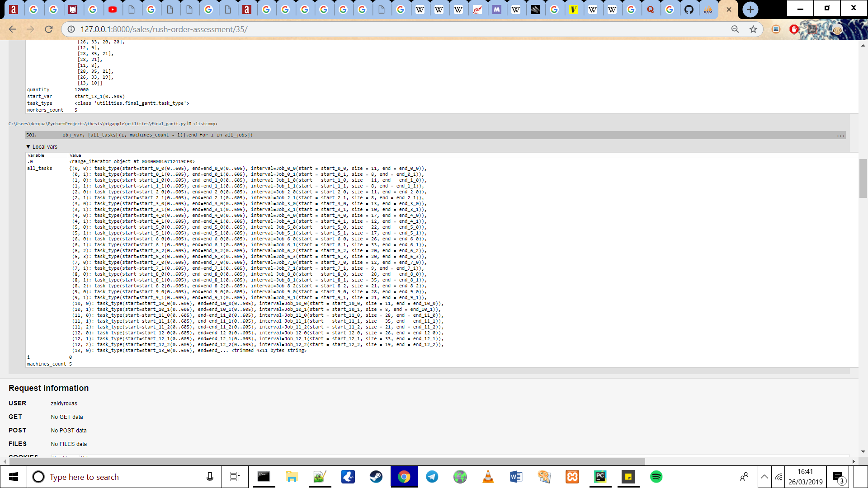Switch to the phpMyAdmin tab
Image resolution: width=868 pixels, height=488 pixels.
(709, 9)
